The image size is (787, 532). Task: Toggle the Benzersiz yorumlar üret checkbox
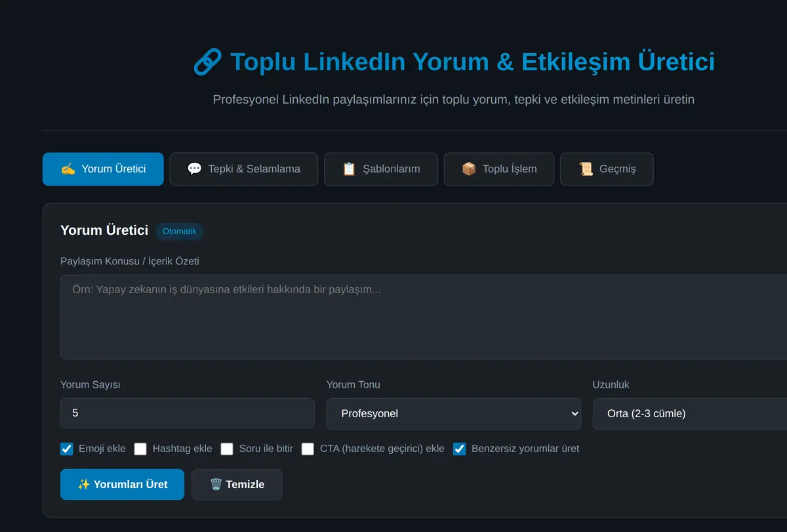[460, 449]
